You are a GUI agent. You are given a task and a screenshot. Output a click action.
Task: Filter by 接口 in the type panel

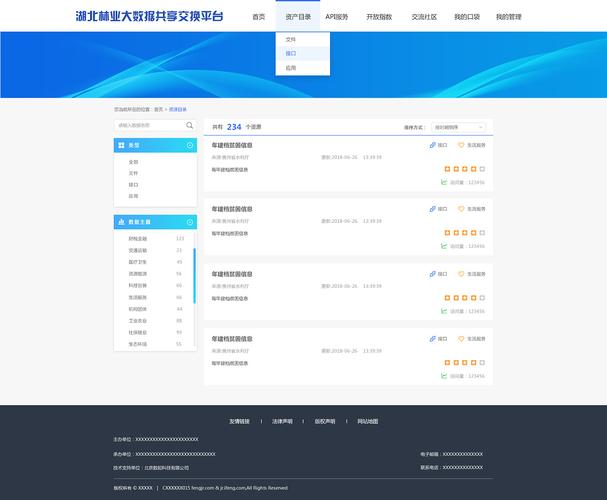(x=133, y=185)
